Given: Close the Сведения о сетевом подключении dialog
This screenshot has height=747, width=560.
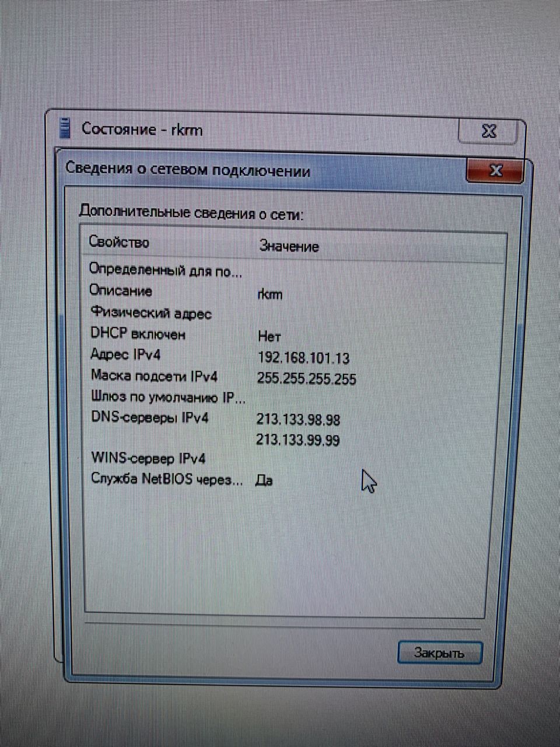Looking at the screenshot, I should (x=495, y=170).
